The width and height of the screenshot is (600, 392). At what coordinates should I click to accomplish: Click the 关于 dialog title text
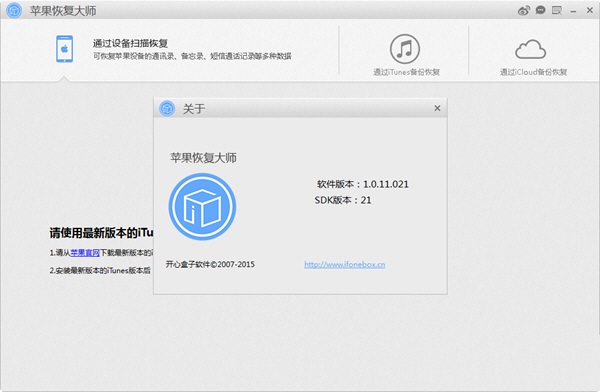pos(194,109)
